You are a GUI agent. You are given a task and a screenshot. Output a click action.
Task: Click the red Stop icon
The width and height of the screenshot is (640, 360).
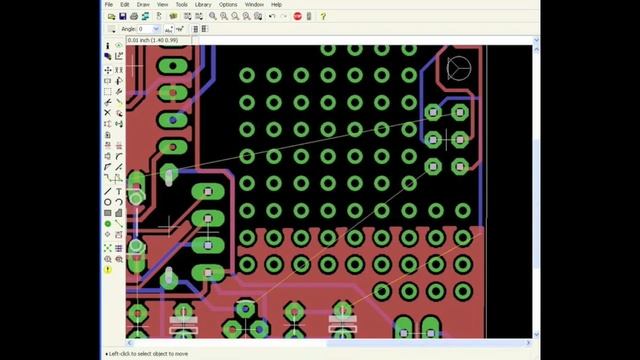(298, 16)
